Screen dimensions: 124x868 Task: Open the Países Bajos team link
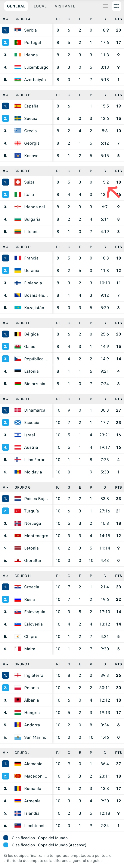(36, 499)
